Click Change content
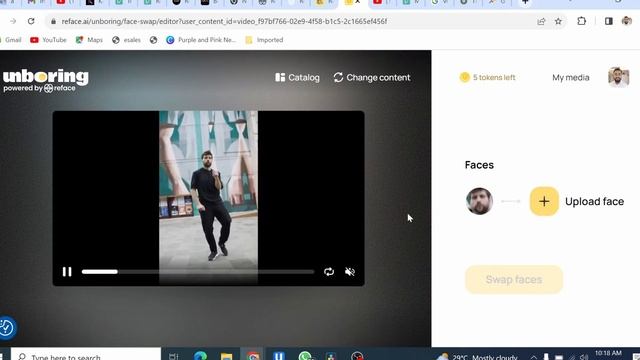Screen dimensions: 640x360 372,78
